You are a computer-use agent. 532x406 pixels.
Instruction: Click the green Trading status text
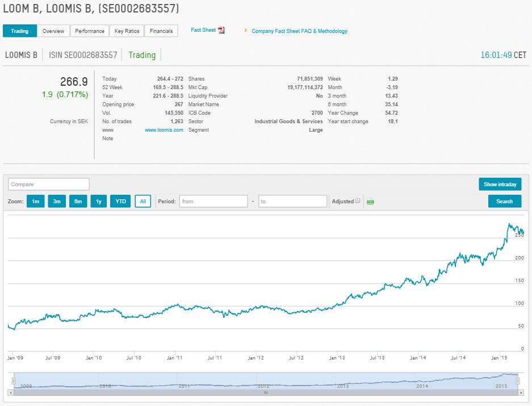point(142,55)
